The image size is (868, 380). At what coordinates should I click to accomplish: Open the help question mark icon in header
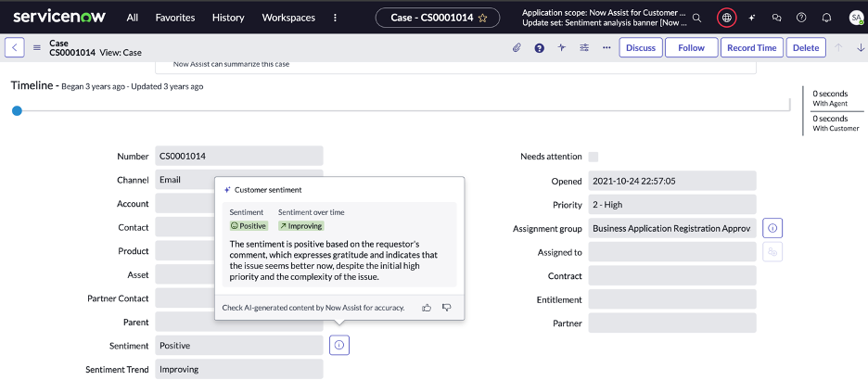pos(801,18)
